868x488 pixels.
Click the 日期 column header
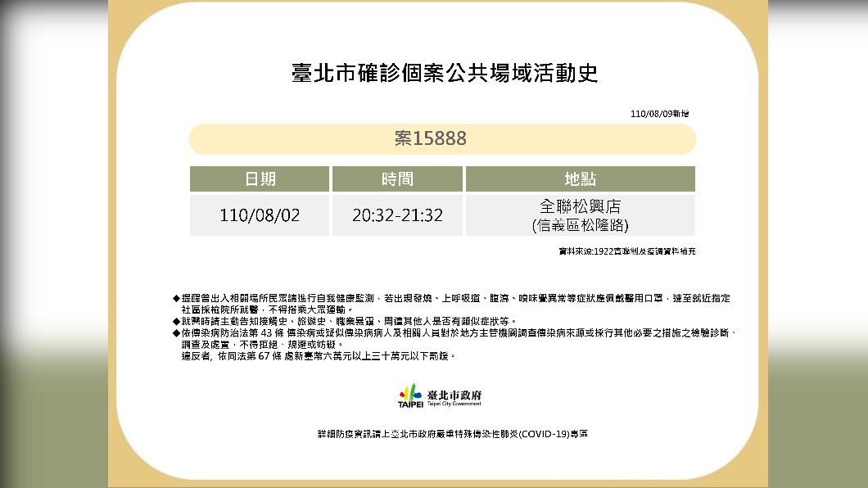click(260, 179)
